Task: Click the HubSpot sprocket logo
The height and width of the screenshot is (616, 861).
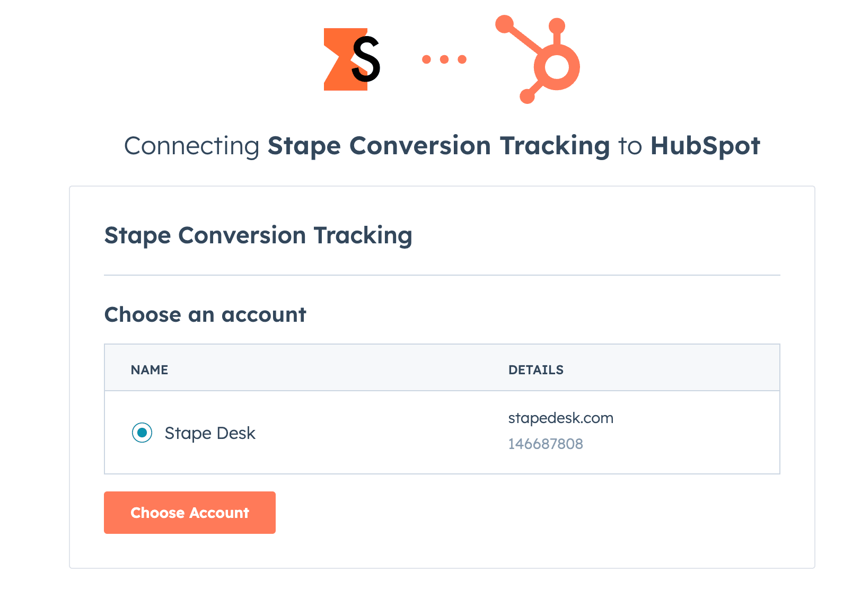Action: (x=538, y=59)
